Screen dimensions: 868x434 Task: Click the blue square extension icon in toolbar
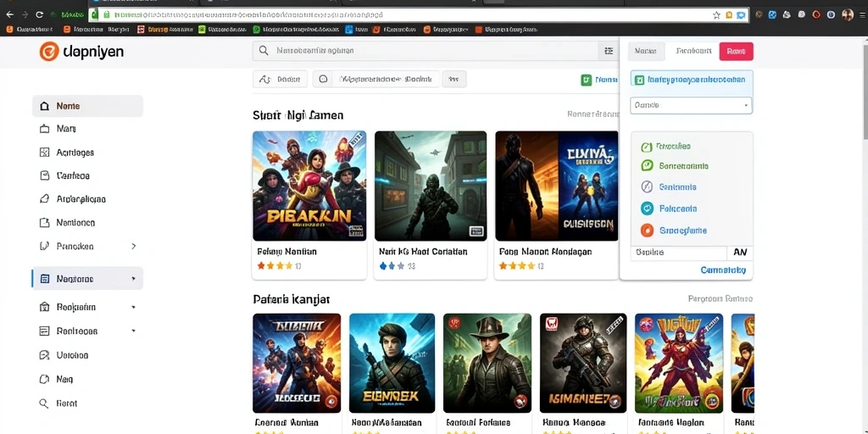pos(772,15)
